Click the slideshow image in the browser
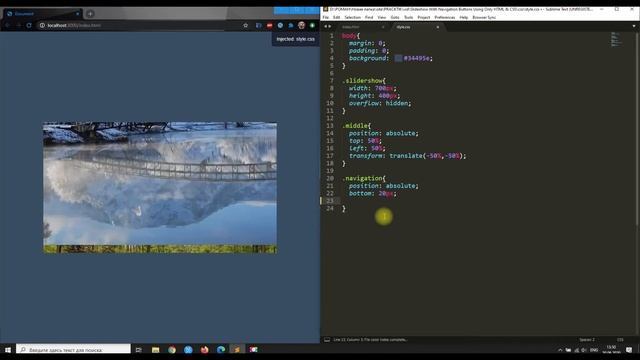This screenshot has height=360, width=640. point(160,187)
